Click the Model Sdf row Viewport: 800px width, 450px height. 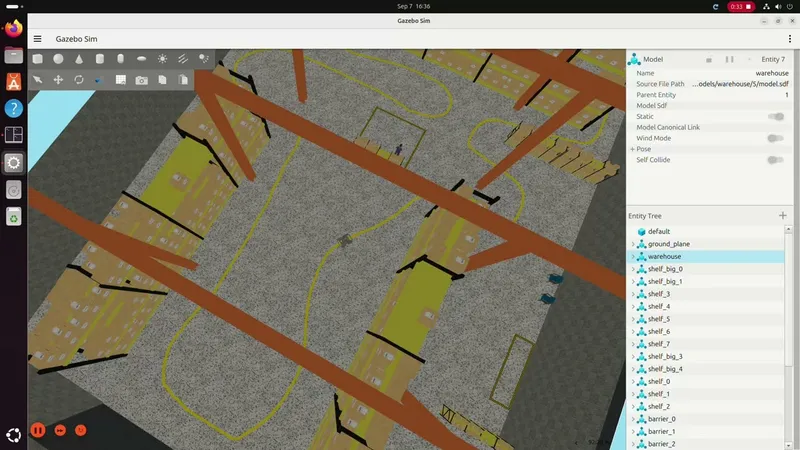[x=710, y=106]
